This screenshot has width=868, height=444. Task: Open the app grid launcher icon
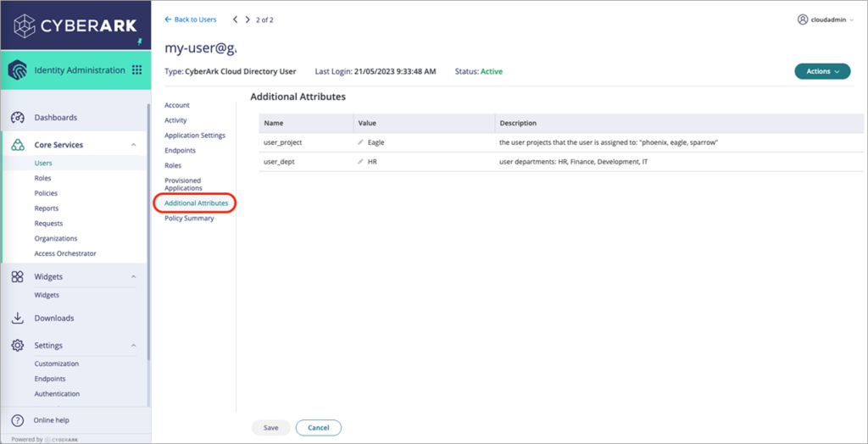coord(136,70)
